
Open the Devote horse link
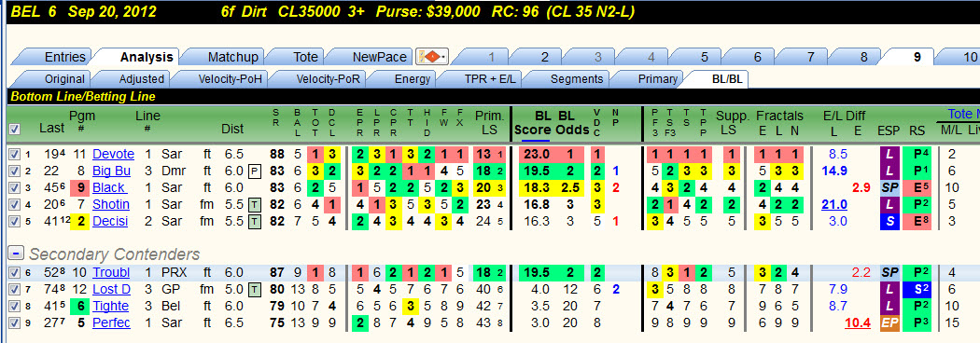(113, 155)
